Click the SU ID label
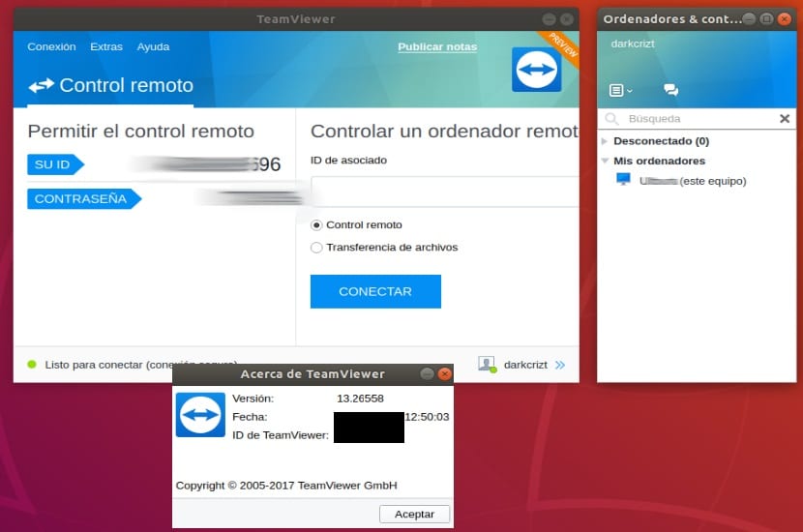The image size is (803, 532). (x=55, y=164)
